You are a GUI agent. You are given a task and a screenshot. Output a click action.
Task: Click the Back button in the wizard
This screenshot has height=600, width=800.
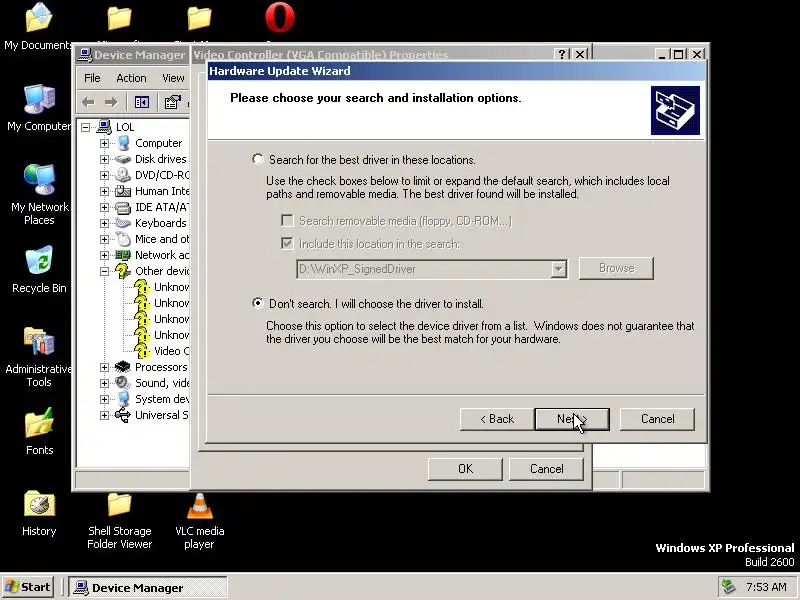pyautogui.click(x=497, y=419)
